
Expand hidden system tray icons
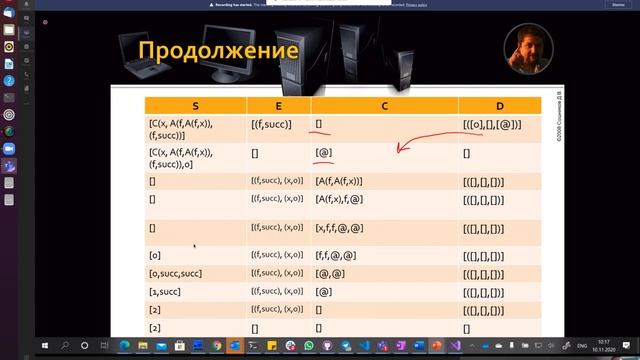[x=472, y=346]
